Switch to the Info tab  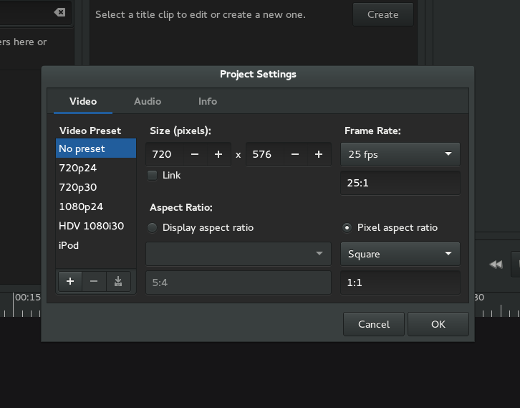click(207, 101)
